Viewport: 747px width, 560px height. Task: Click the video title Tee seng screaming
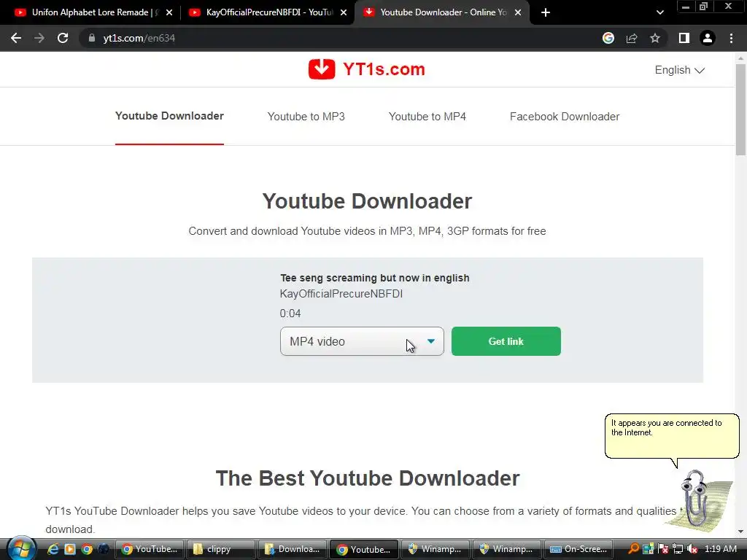(x=374, y=278)
